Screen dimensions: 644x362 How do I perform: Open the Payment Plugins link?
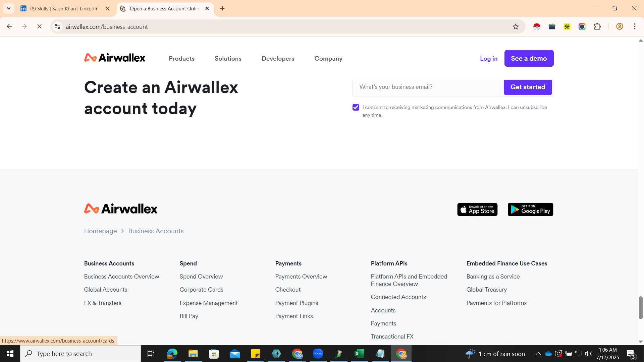tap(297, 303)
